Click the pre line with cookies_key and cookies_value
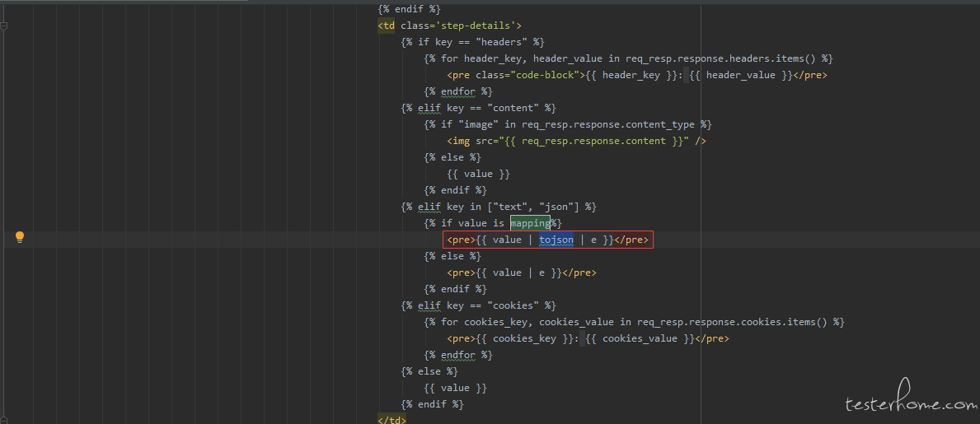The image size is (980, 424). click(588, 338)
